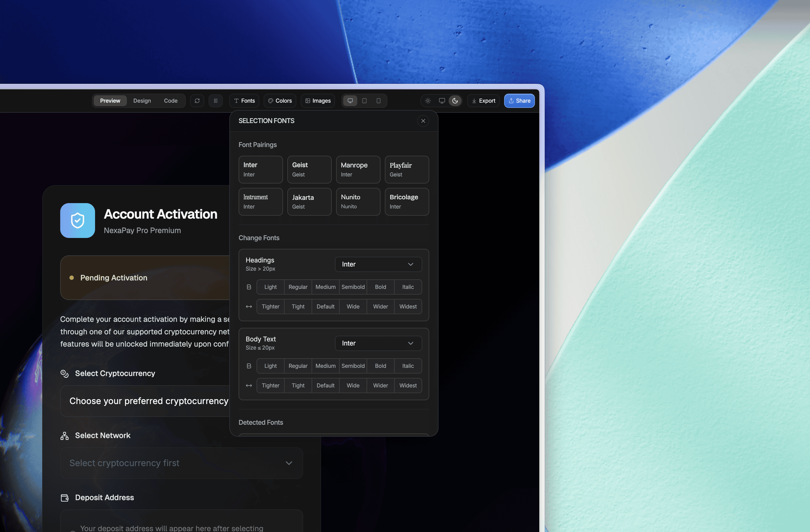This screenshot has height=532, width=810.
Task: Click the Export button
Action: click(x=483, y=101)
